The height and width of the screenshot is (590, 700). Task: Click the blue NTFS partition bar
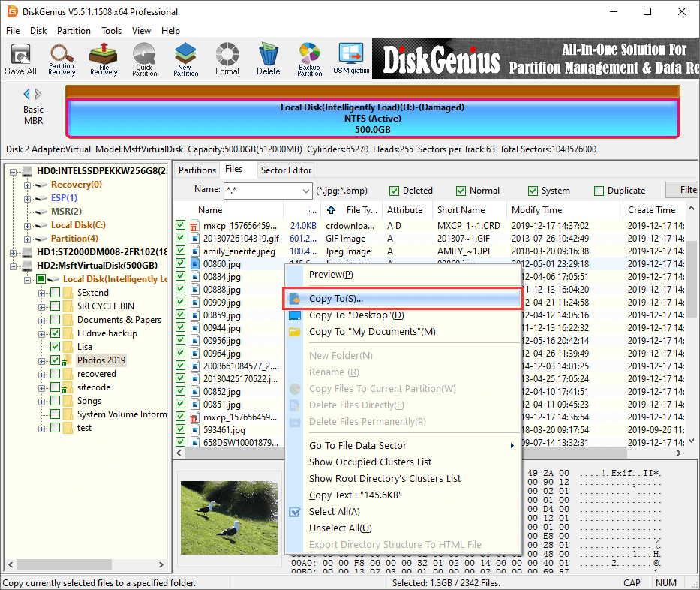(x=373, y=119)
